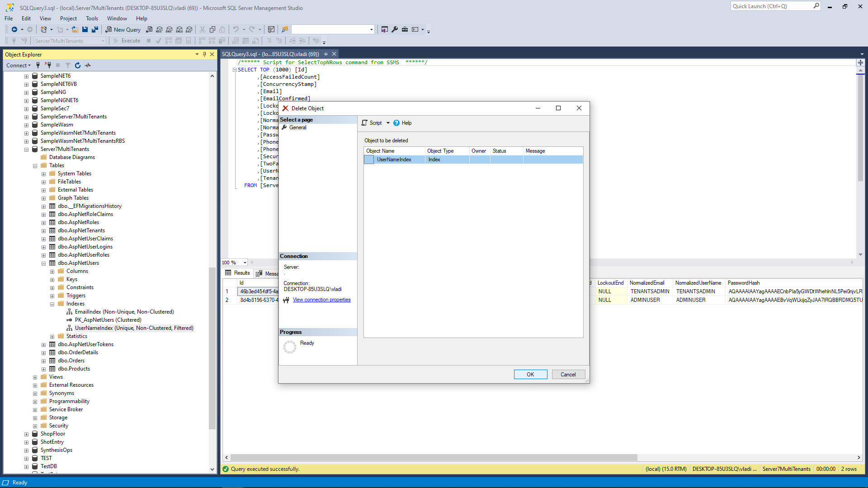Screen dimensions: 868x488
Task: Click the PasswordHash column header in results
Action: click(794, 283)
